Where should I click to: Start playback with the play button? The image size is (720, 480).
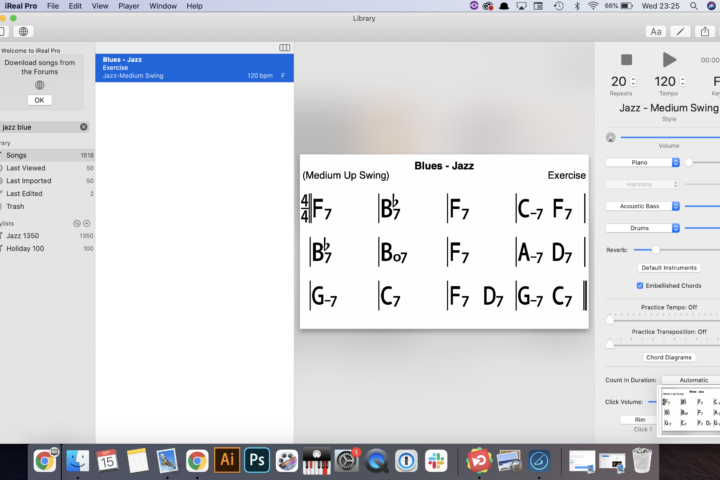pos(669,60)
